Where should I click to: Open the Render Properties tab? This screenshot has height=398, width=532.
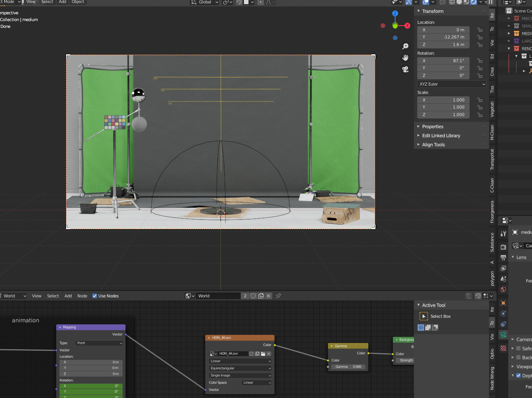pyautogui.click(x=503, y=247)
